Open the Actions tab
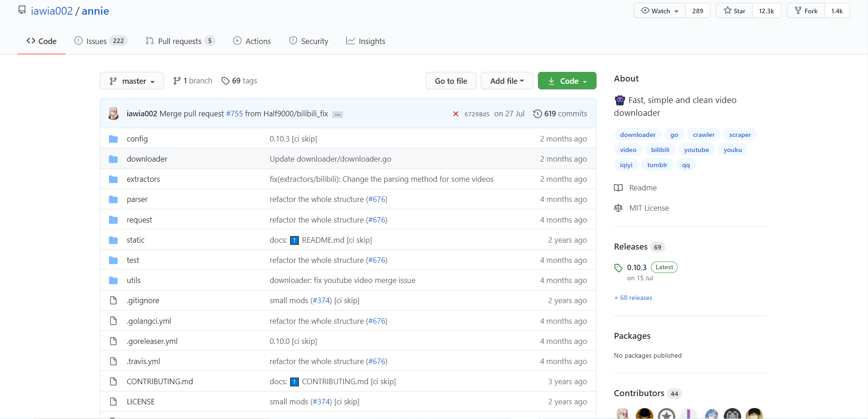Image resolution: width=868 pixels, height=419 pixels. point(252,41)
